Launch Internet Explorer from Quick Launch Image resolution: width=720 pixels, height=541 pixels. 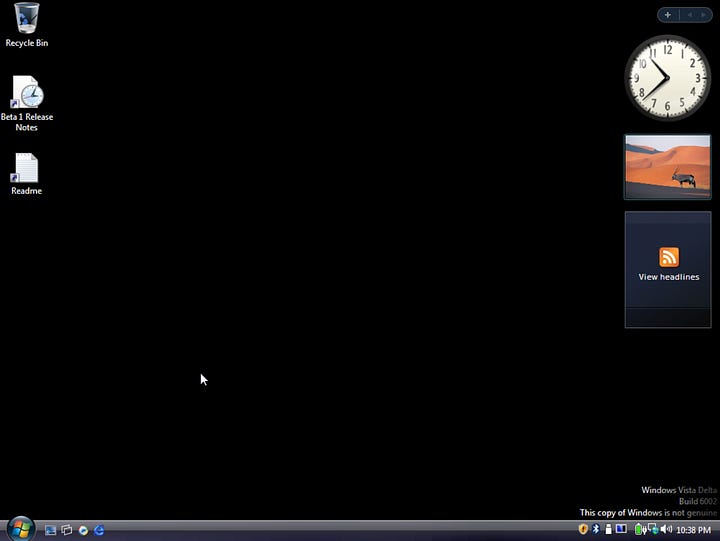pyautogui.click(x=99, y=530)
